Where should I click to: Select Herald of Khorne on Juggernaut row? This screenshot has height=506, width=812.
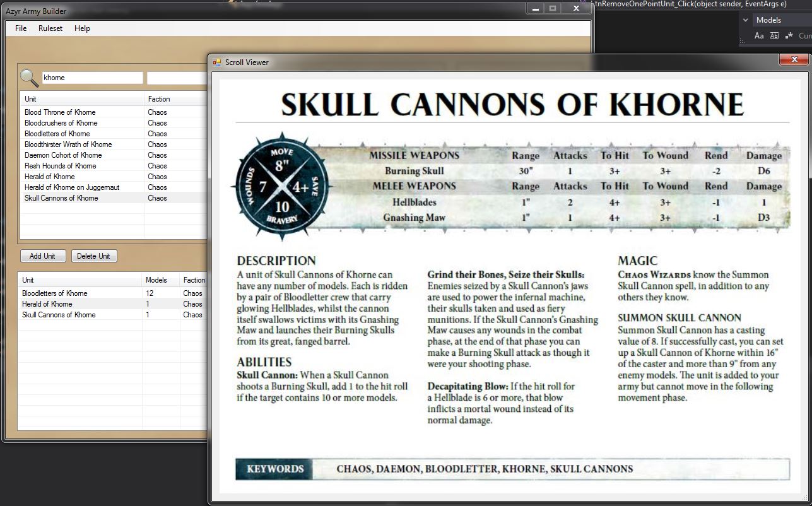(x=114, y=187)
